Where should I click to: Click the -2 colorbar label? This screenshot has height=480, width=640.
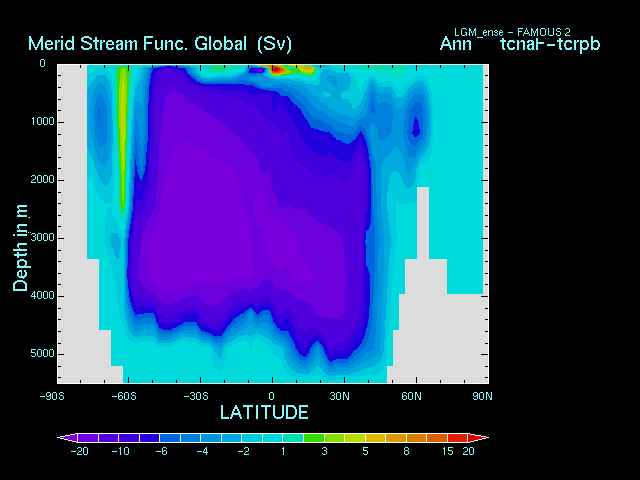pos(244,451)
